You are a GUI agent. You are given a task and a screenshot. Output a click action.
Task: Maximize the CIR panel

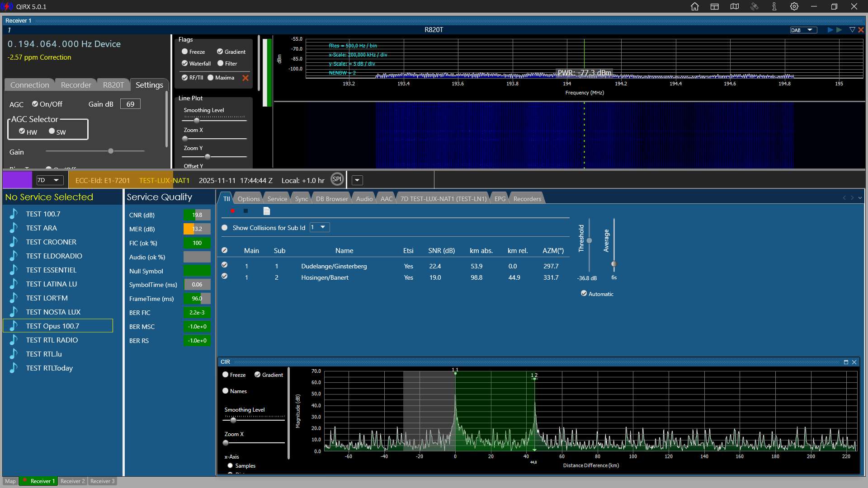[846, 362]
